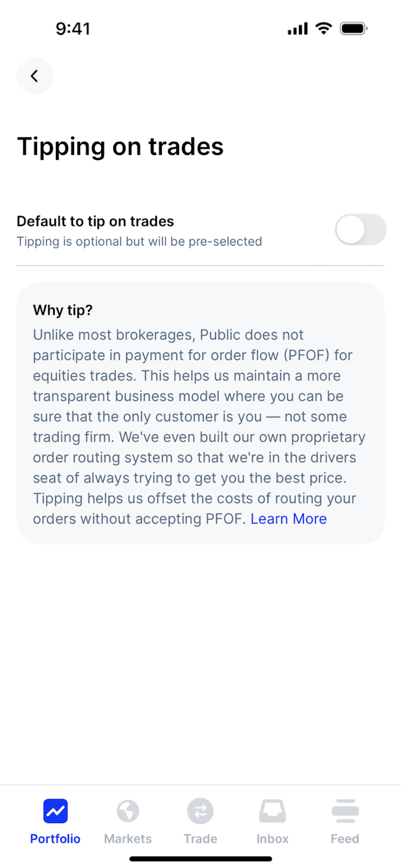Tap the Feed stacked-lines icon
The height and width of the screenshot is (868, 401).
pos(345,811)
